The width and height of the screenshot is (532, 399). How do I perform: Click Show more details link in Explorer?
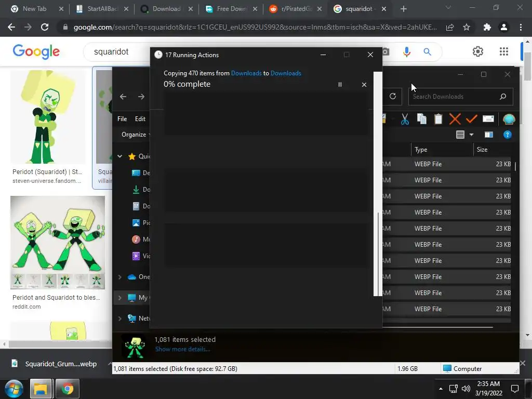point(182,349)
